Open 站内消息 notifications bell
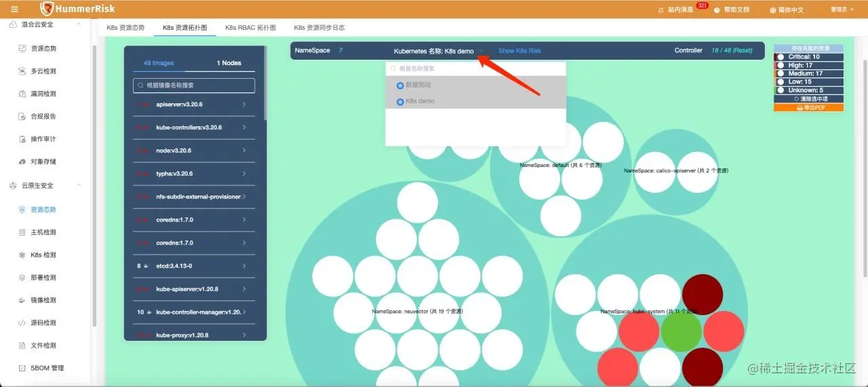Image resolution: width=868 pixels, height=387 pixels. (x=675, y=10)
